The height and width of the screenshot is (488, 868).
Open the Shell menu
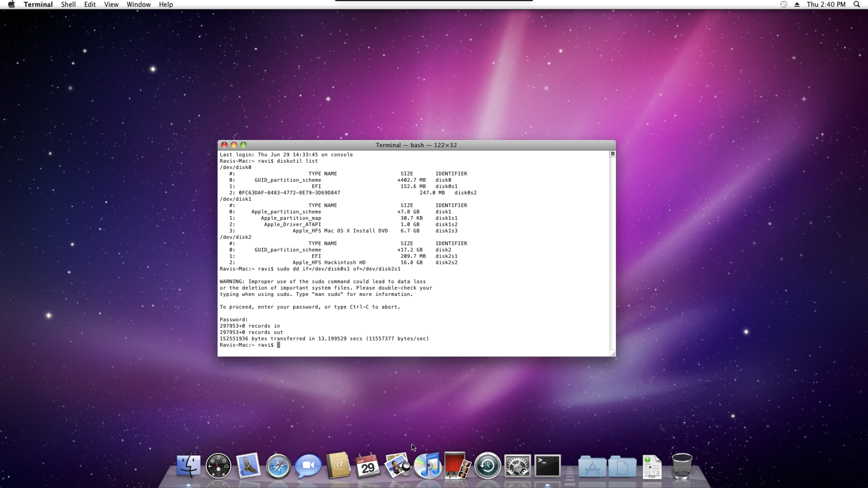click(68, 4)
